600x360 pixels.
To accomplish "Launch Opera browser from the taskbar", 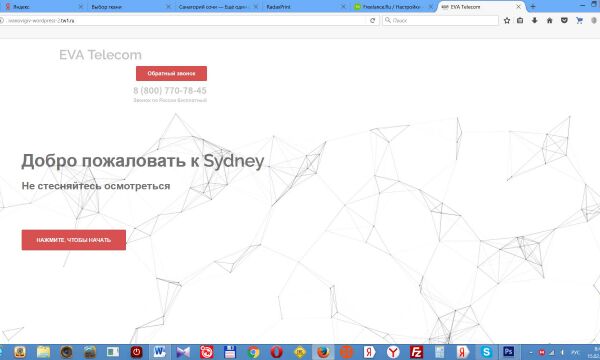I will coord(276,352).
